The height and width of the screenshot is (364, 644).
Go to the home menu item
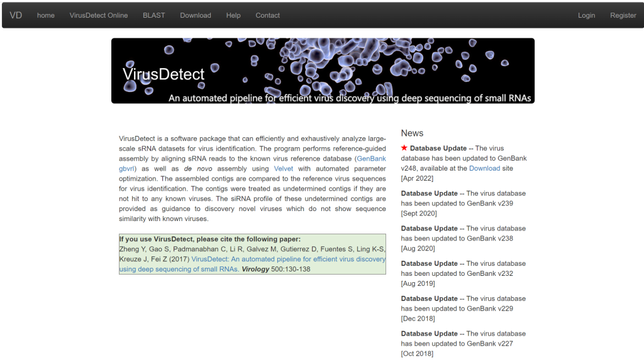(45, 15)
